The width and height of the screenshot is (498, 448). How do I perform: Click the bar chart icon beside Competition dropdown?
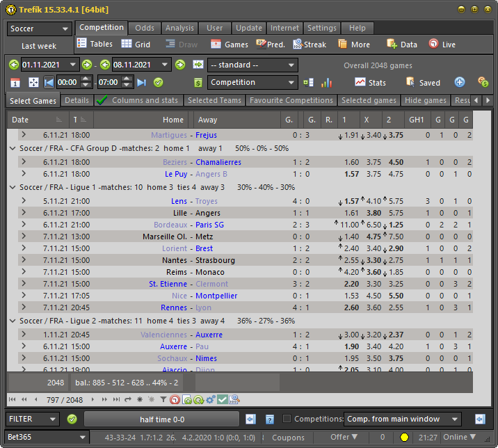click(326, 83)
